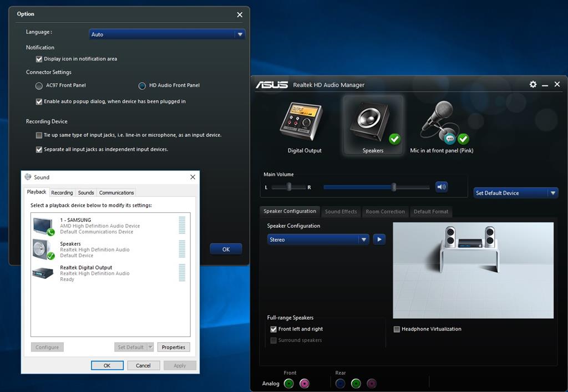The width and height of the screenshot is (568, 392).
Task: Switch to the Recording tab
Action: click(x=62, y=192)
